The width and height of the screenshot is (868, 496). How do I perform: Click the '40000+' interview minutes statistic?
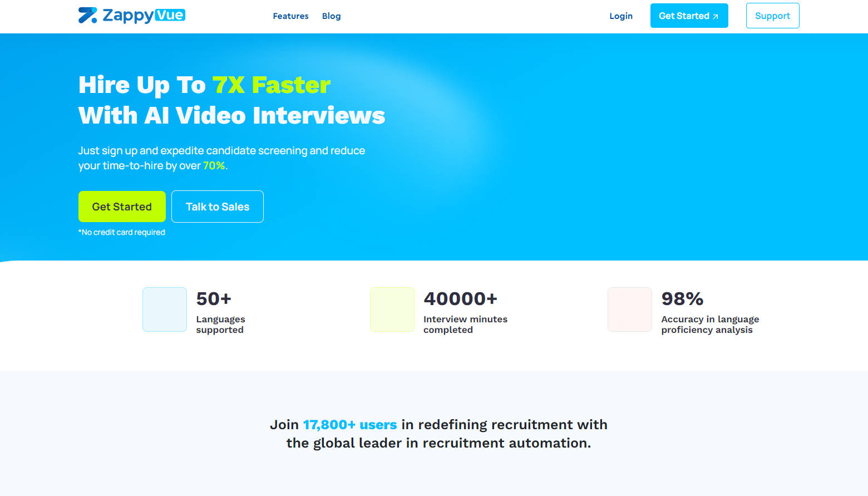pos(460,299)
